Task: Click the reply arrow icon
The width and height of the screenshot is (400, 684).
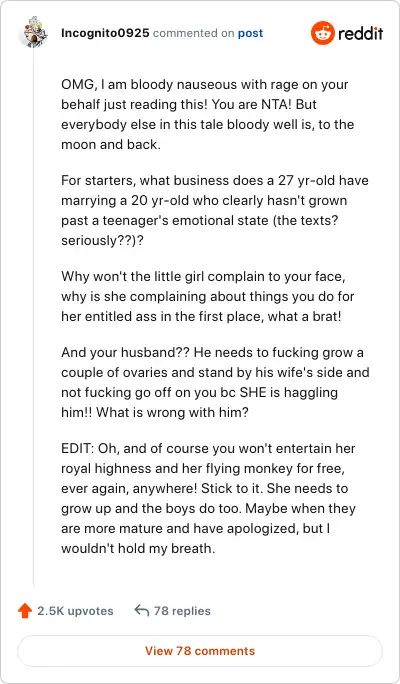Action: [142, 611]
